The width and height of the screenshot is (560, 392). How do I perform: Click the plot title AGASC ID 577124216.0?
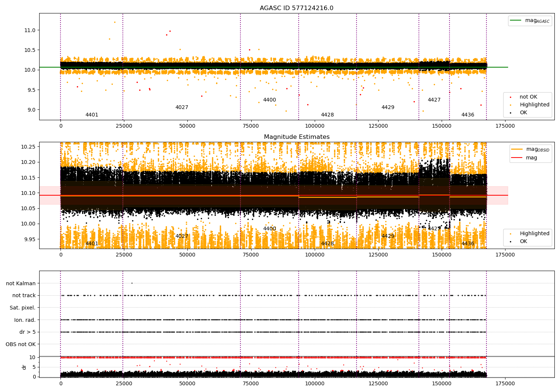tap(296, 8)
